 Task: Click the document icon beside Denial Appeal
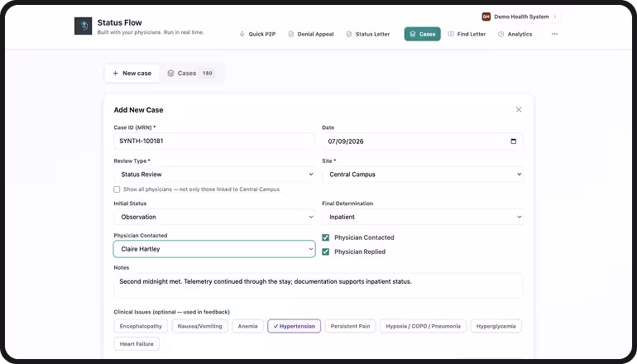coord(291,34)
